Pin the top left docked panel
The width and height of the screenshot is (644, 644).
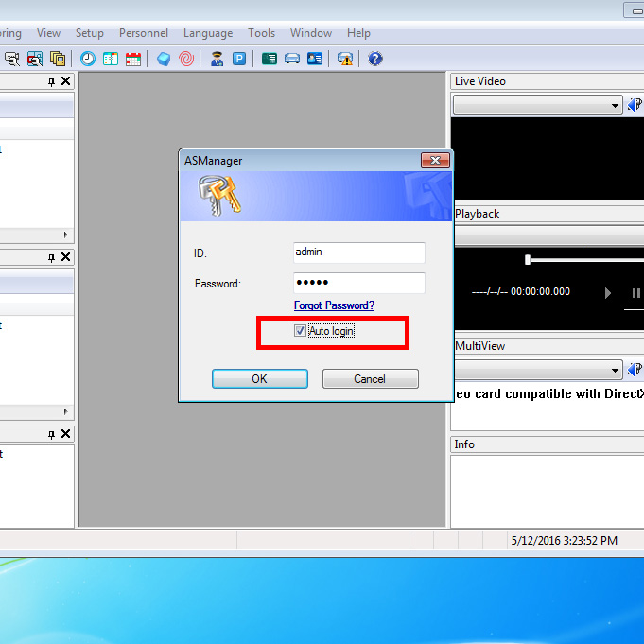[x=51, y=81]
